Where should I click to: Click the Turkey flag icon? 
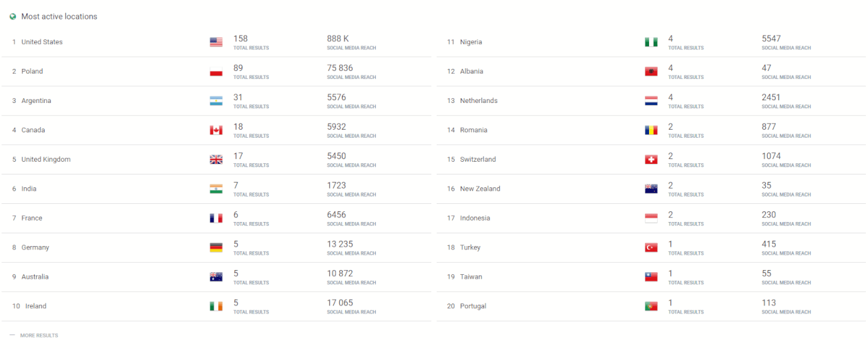point(651,248)
